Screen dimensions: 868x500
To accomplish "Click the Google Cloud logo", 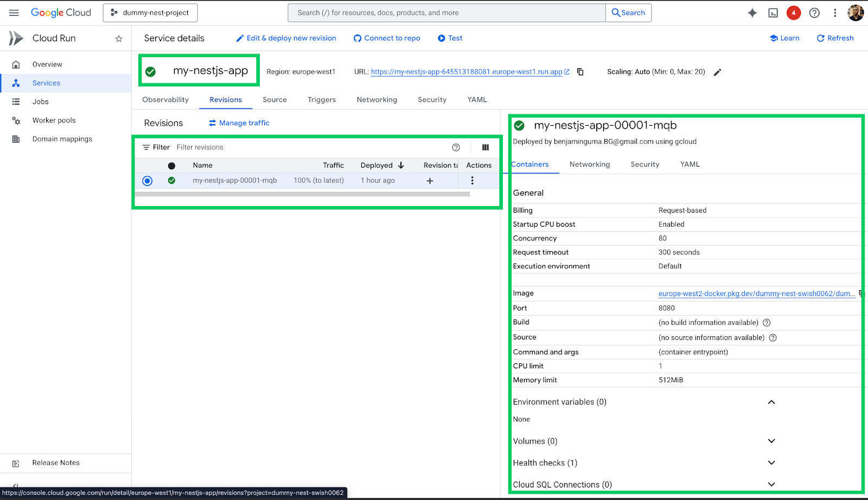I will (x=61, y=12).
